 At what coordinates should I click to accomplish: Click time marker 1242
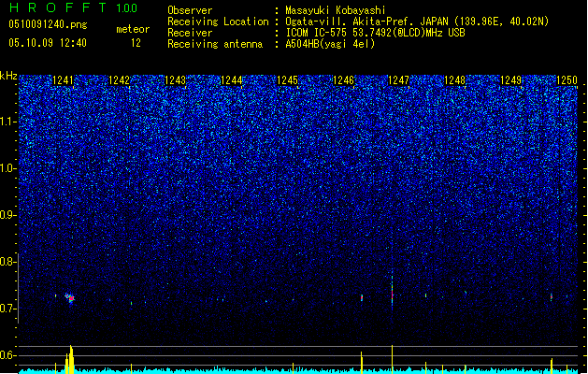(119, 80)
